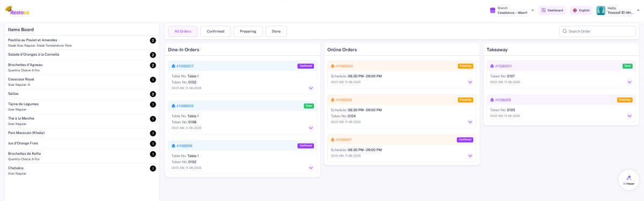
Task: Click the Online Orders column heading
Action: (x=342, y=49)
